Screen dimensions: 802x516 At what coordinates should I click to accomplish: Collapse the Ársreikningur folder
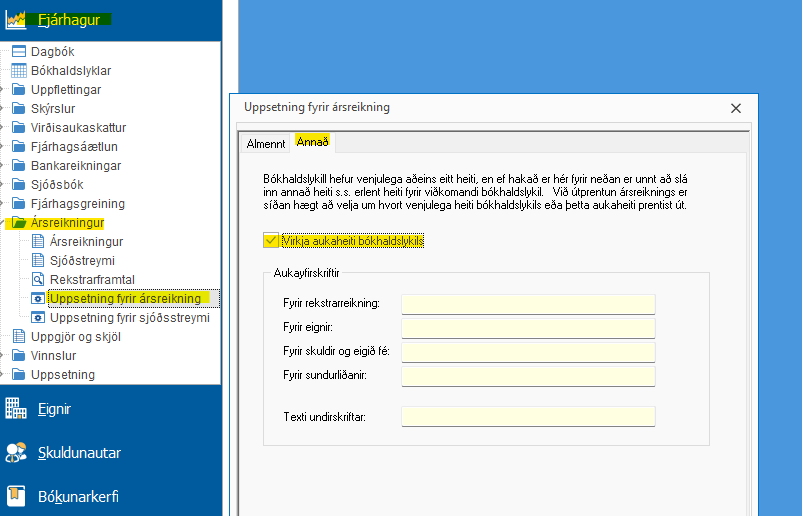tap(5, 223)
